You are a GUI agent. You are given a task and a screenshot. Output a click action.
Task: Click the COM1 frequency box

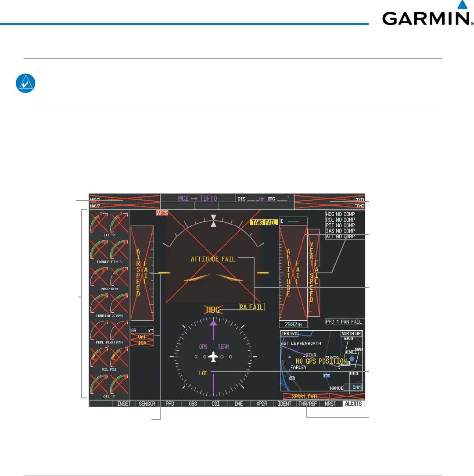(x=330, y=199)
